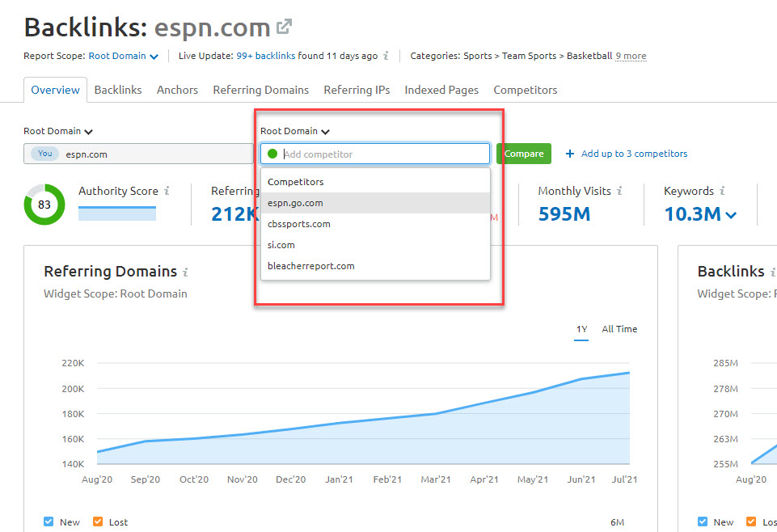Click the Keywords info icon
Viewport: 777px width, 532px height.
tap(722, 191)
